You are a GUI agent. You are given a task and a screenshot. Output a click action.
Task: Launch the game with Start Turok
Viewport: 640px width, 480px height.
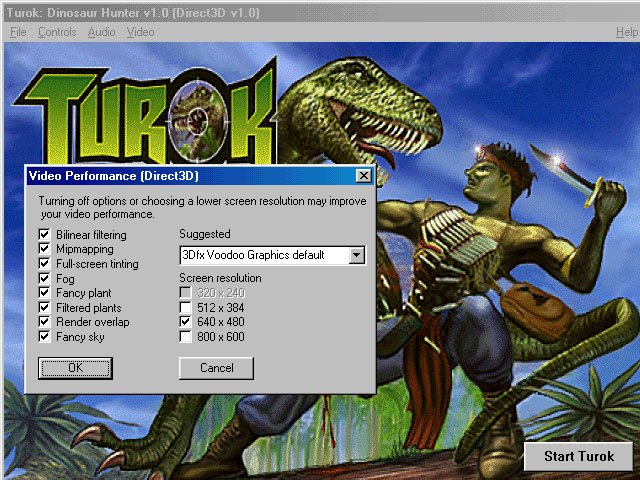click(x=579, y=456)
